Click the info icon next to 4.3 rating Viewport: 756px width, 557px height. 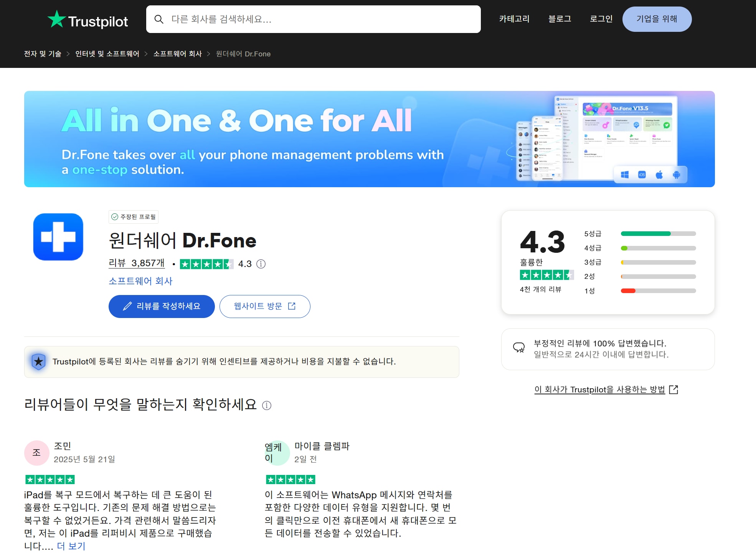[261, 264]
